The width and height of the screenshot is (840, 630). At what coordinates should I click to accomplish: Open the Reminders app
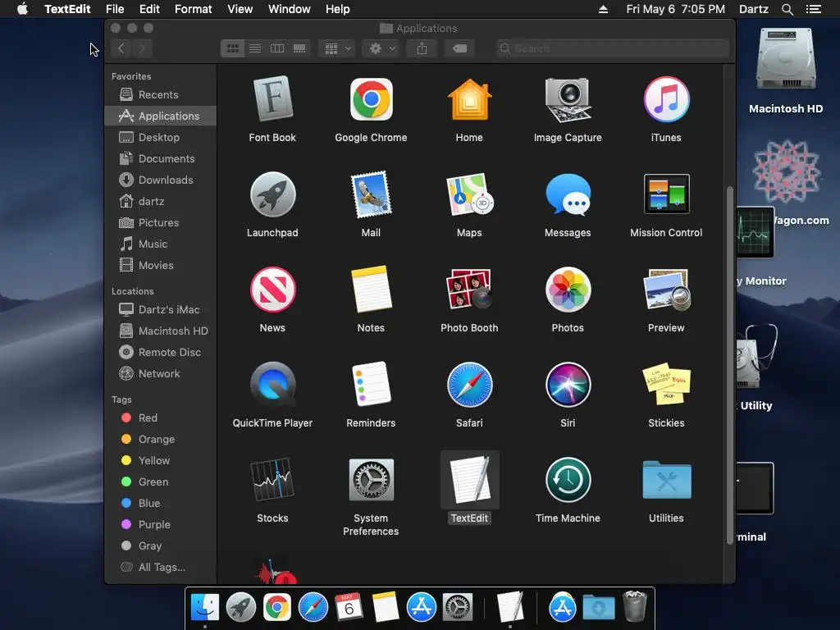pos(371,385)
